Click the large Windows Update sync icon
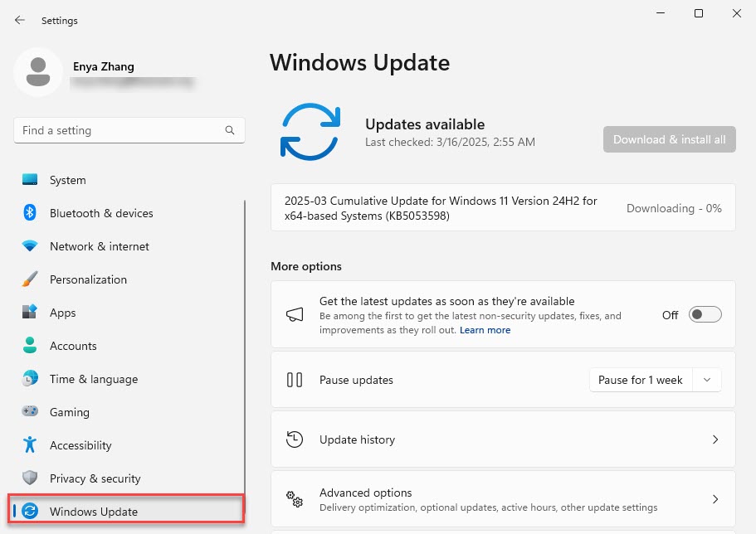 [310, 132]
